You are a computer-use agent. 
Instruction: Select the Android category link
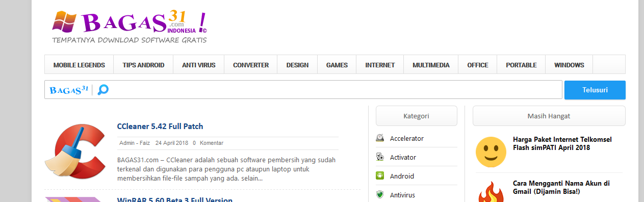click(402, 176)
